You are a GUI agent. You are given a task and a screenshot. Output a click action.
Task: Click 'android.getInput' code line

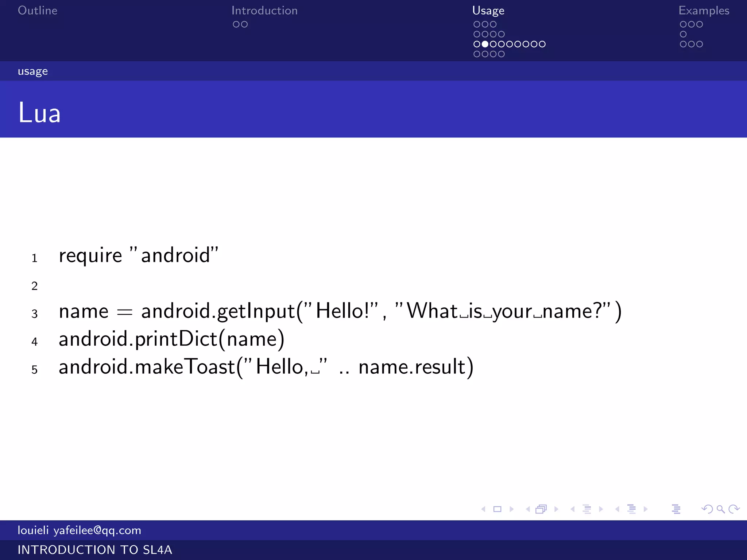click(340, 311)
